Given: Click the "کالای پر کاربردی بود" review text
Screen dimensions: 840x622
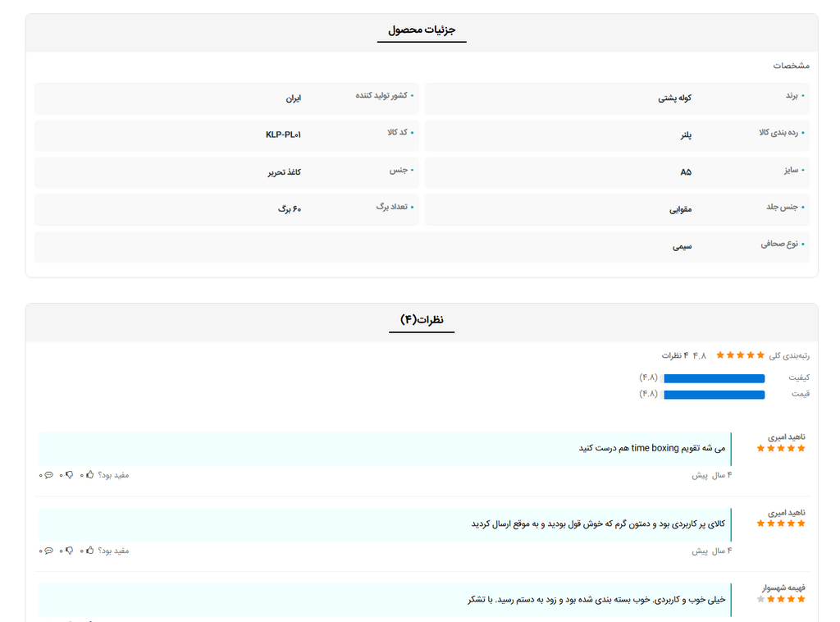Looking at the screenshot, I should click(598, 524).
